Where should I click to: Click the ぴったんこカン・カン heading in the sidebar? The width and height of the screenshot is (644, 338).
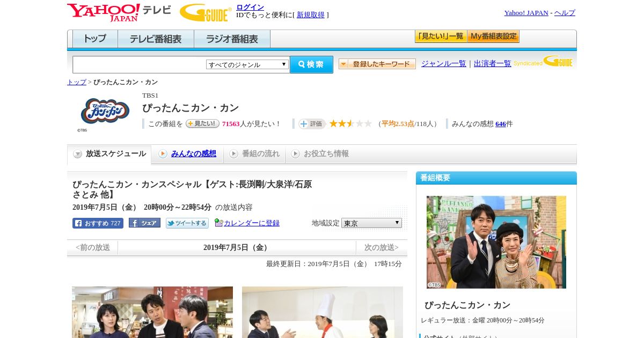coord(467,305)
